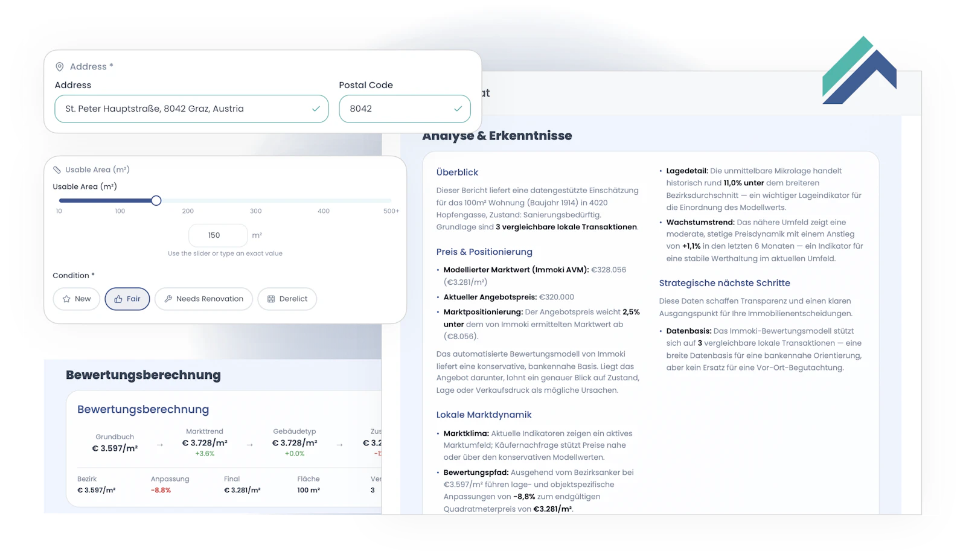
Task: Select the Needs Renovation condition option
Action: point(203,299)
